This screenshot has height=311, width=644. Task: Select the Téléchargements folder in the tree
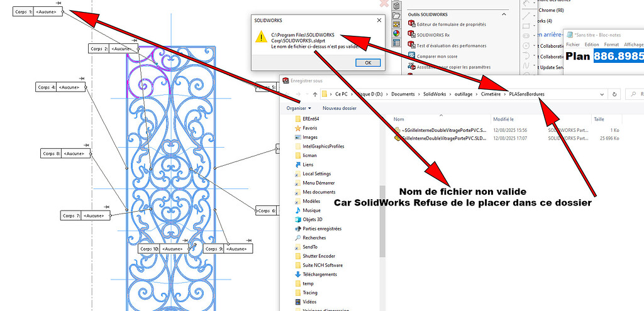point(319,274)
